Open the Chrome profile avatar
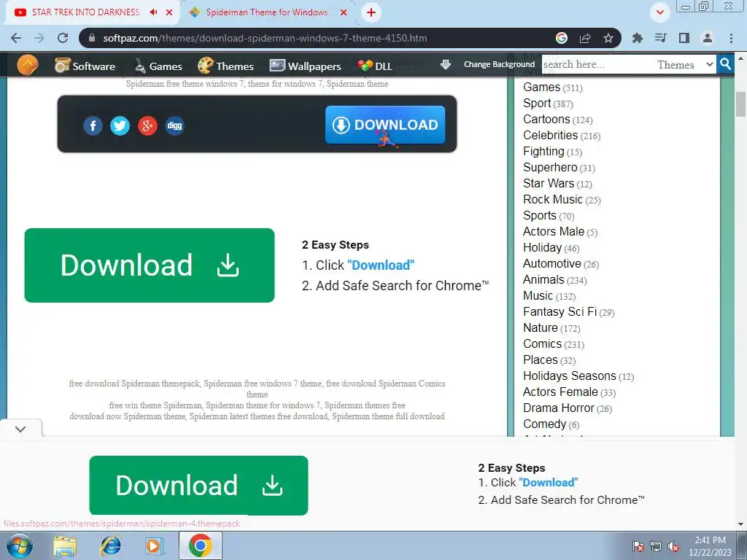The height and width of the screenshot is (560, 747). 708,38
